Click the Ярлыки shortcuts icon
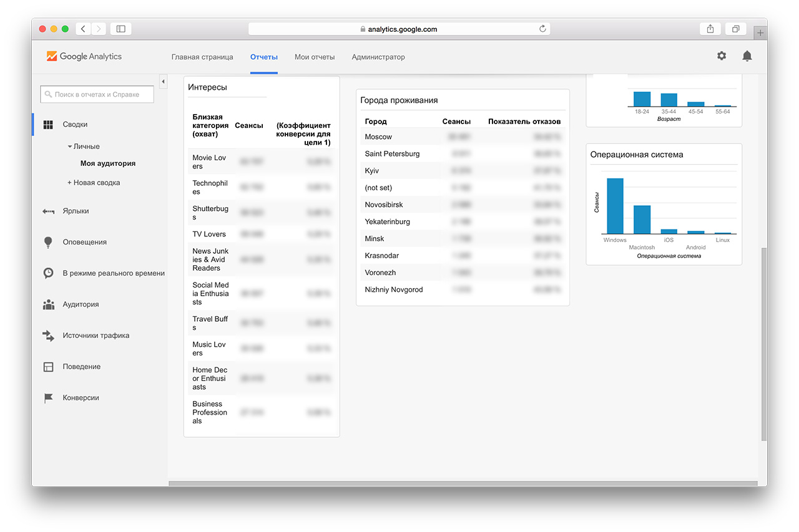Viewport: 799px width, 532px height. 48,211
